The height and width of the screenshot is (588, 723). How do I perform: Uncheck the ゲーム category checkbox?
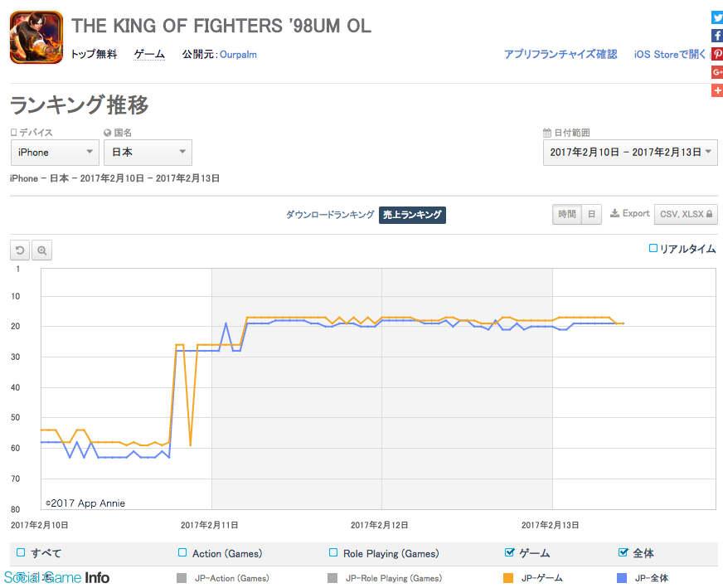click(x=510, y=552)
